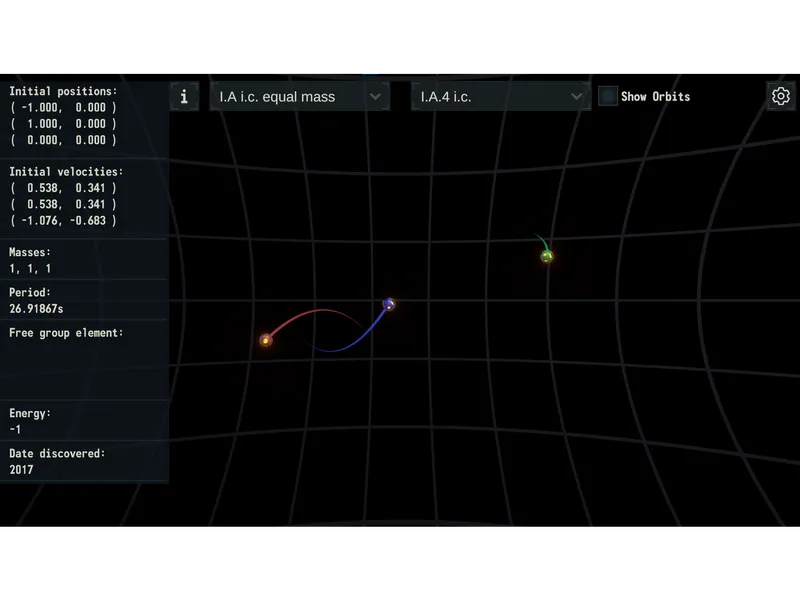Select the blue body
The height and width of the screenshot is (600, 800).
click(x=389, y=305)
